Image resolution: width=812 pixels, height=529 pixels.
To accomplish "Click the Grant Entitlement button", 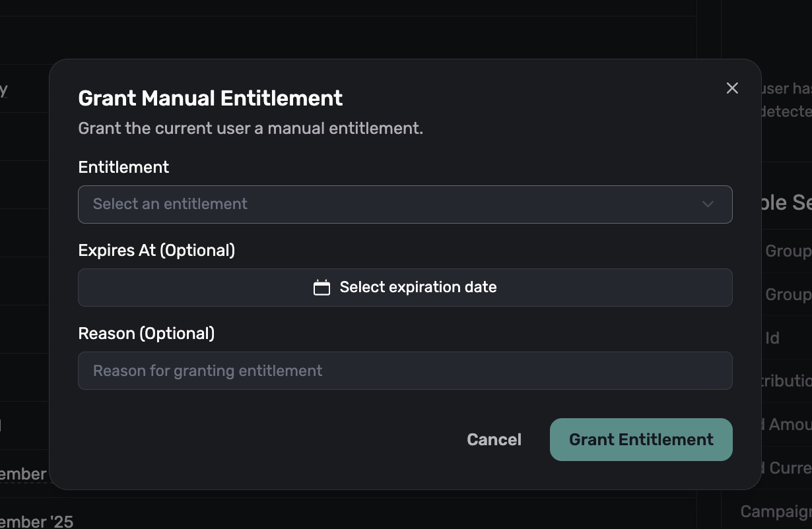I will tap(640, 439).
